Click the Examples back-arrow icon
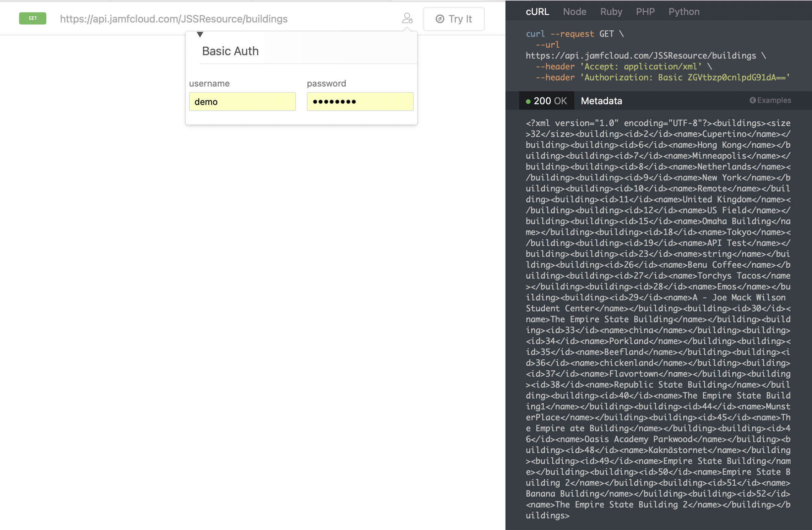This screenshot has width=812, height=530. click(x=752, y=100)
